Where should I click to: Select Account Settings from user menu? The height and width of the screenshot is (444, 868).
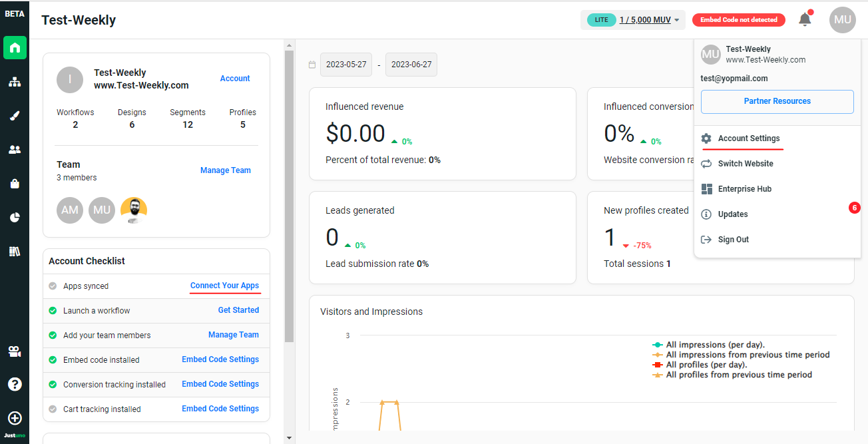coord(748,138)
